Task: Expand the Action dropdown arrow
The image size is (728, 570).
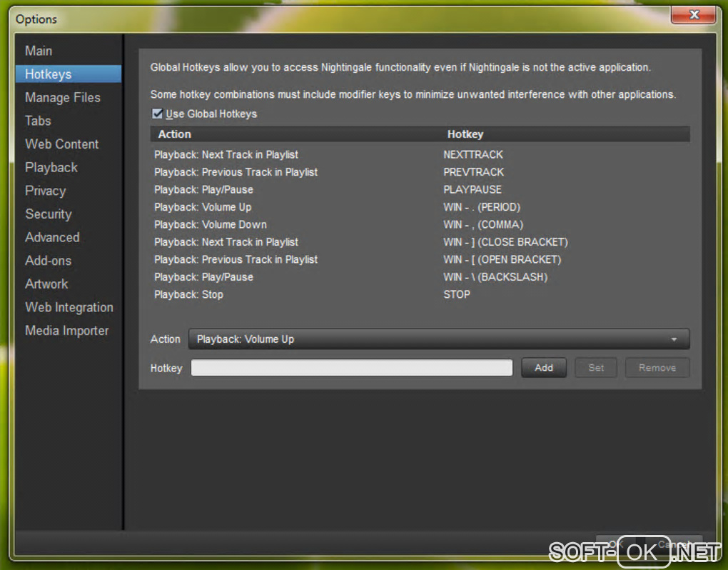Action: (x=674, y=339)
